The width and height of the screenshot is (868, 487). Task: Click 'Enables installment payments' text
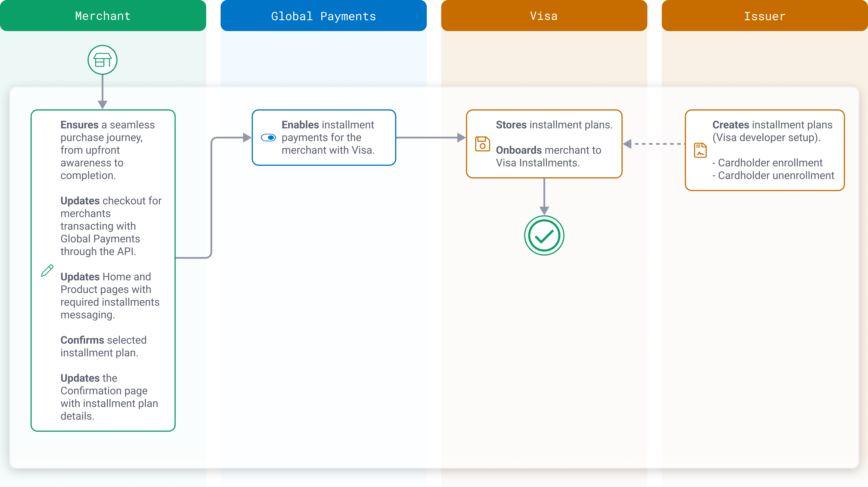(328, 137)
